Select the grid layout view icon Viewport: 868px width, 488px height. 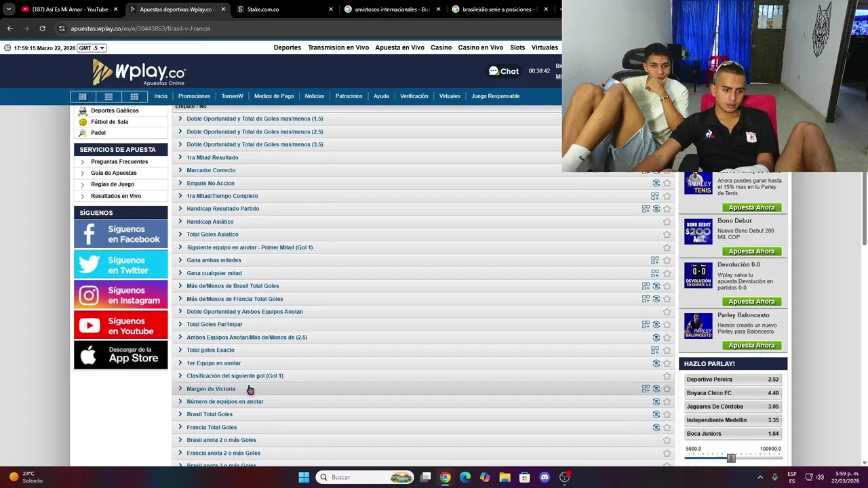coord(134,96)
